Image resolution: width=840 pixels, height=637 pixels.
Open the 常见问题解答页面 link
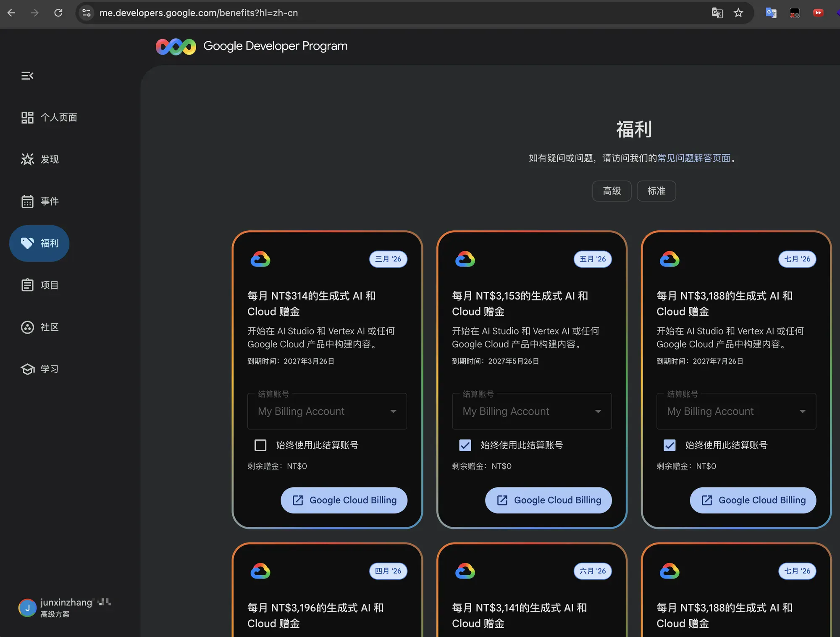point(694,158)
